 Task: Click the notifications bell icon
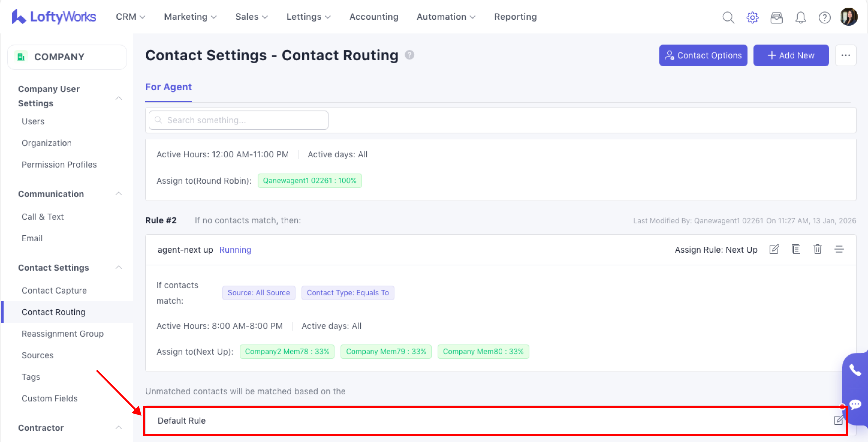point(800,17)
